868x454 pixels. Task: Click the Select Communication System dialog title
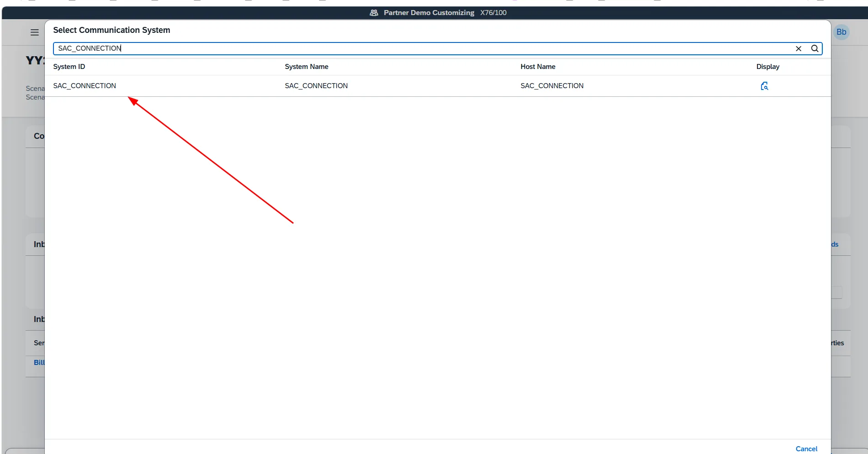click(x=111, y=30)
